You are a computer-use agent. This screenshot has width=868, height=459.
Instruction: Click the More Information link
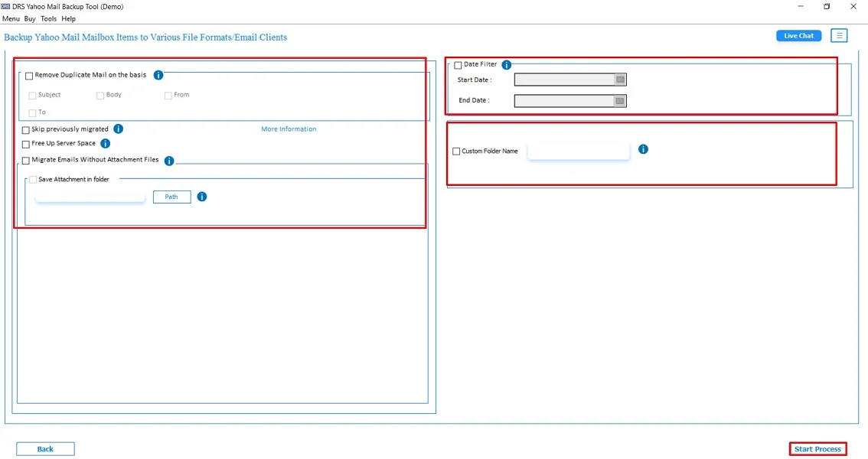click(289, 129)
